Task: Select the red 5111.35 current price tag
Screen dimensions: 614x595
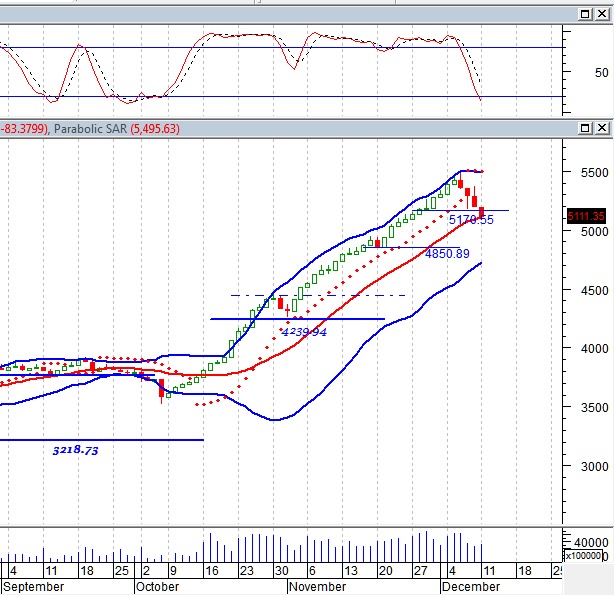Action: [587, 216]
